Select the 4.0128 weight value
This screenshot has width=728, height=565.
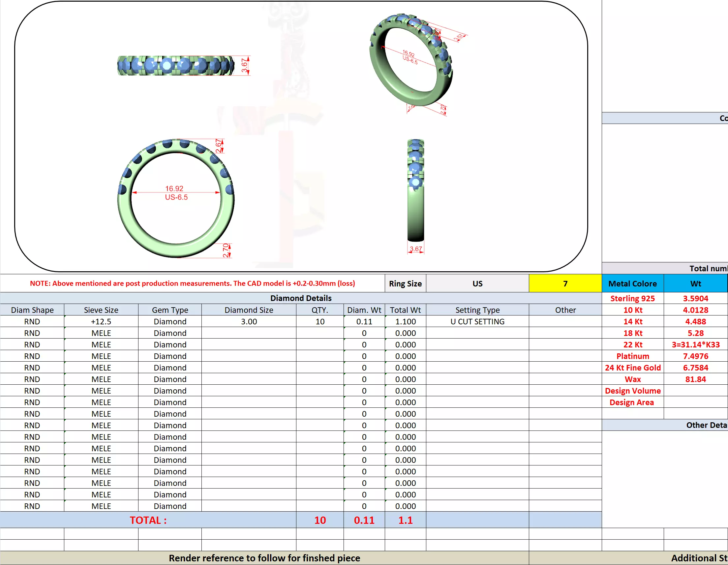tap(696, 310)
